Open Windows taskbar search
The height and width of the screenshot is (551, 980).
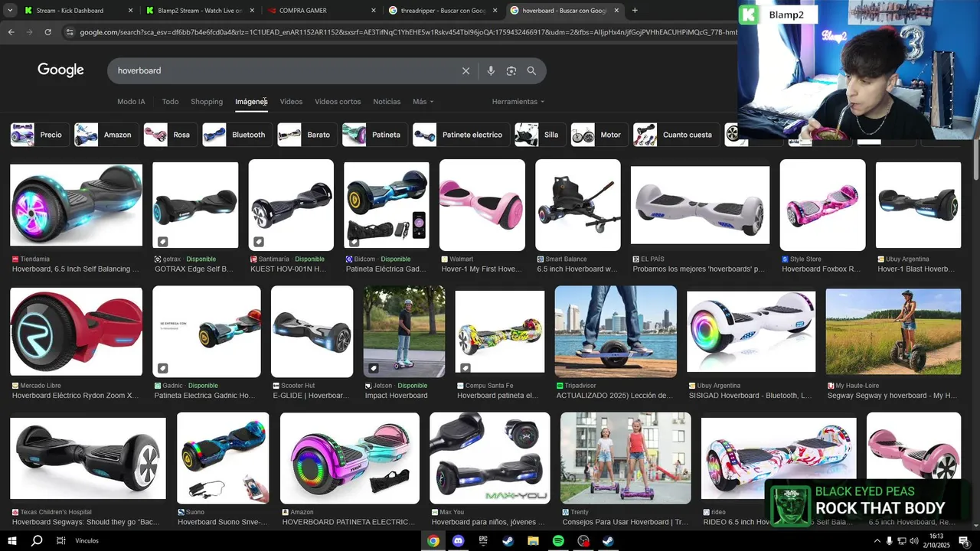pyautogui.click(x=36, y=540)
